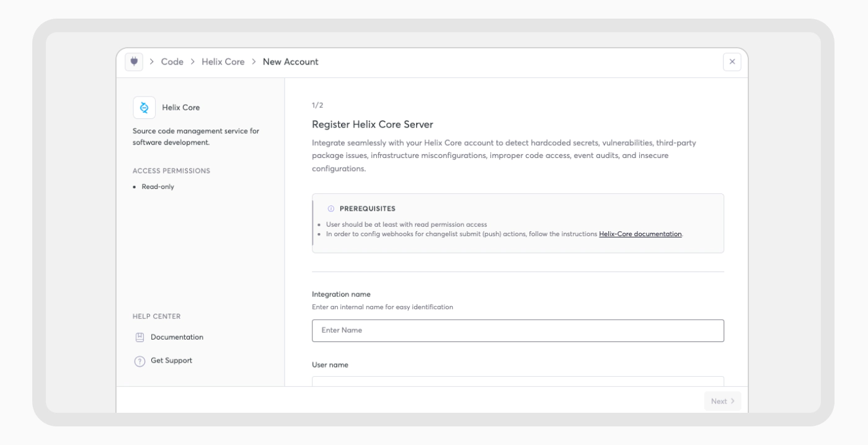Click the 'ACCESS PERMISSIONS' label
This screenshot has height=445, width=868.
pyautogui.click(x=171, y=170)
